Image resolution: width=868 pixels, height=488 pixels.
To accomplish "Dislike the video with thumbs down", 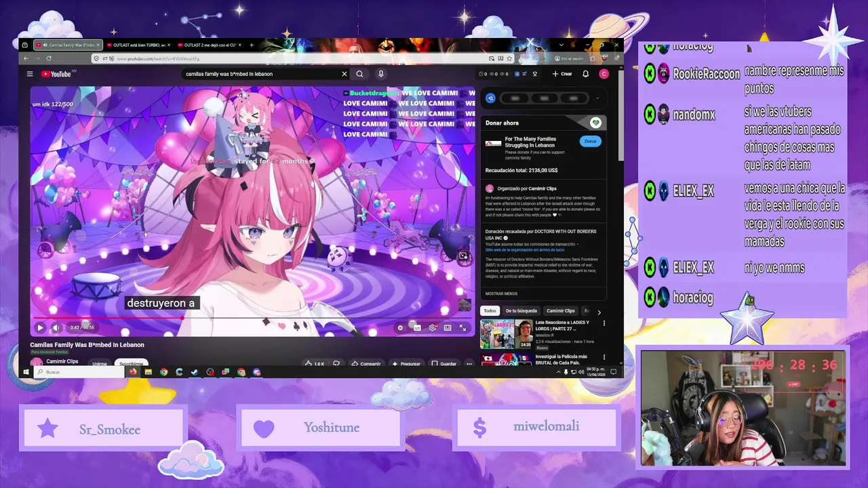I will (x=336, y=364).
